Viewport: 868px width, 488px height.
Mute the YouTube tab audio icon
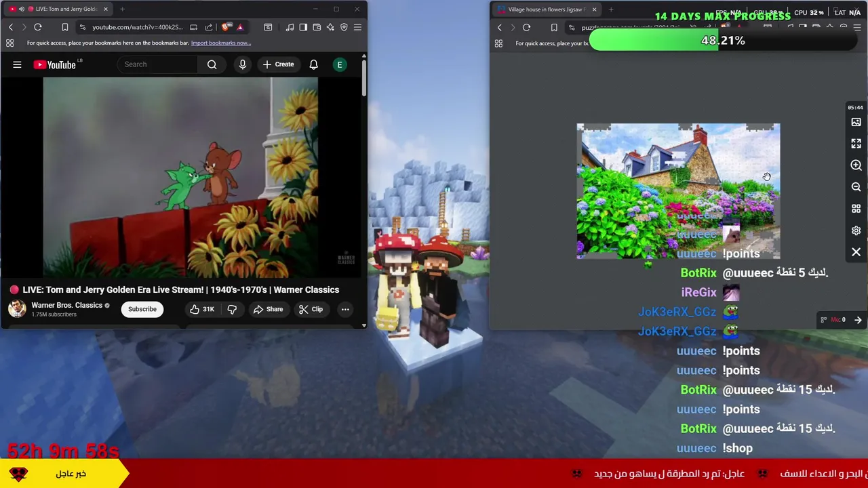(x=21, y=9)
